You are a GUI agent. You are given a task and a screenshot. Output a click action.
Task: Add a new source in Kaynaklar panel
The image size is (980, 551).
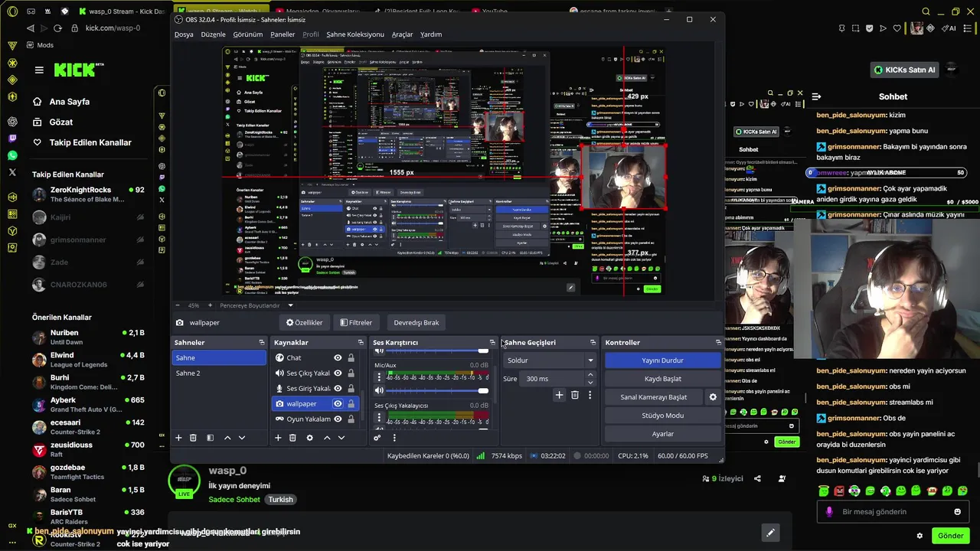pos(278,438)
